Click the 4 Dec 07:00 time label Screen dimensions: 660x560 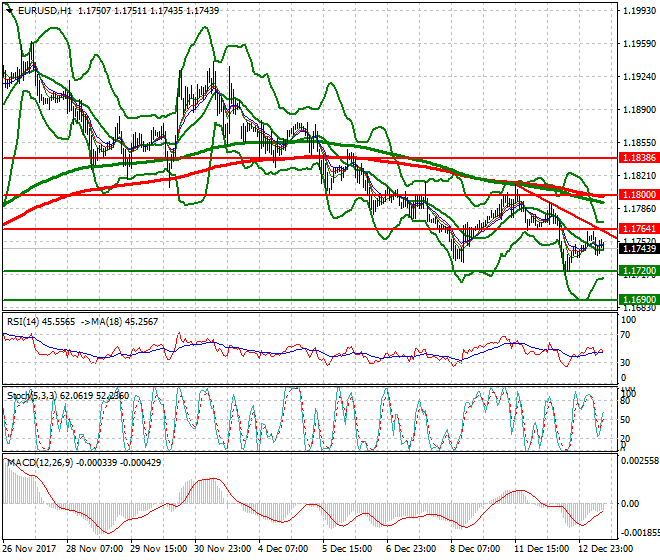coord(283,549)
